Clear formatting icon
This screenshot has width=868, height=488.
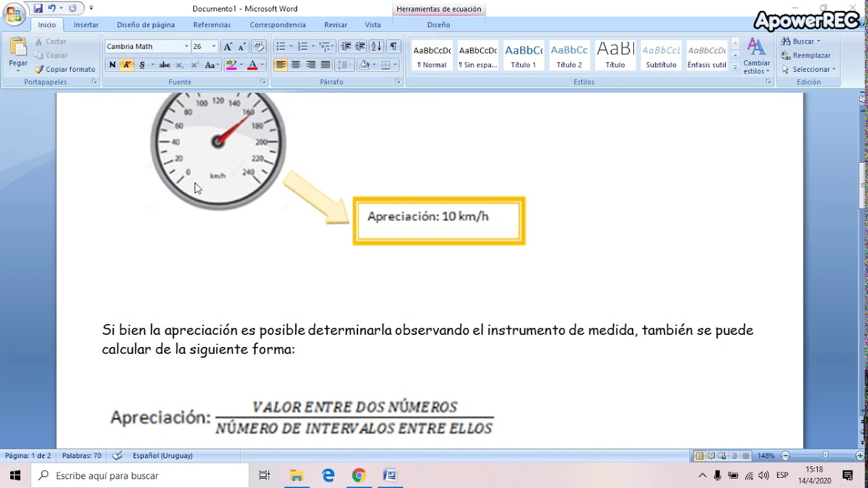tap(258, 47)
